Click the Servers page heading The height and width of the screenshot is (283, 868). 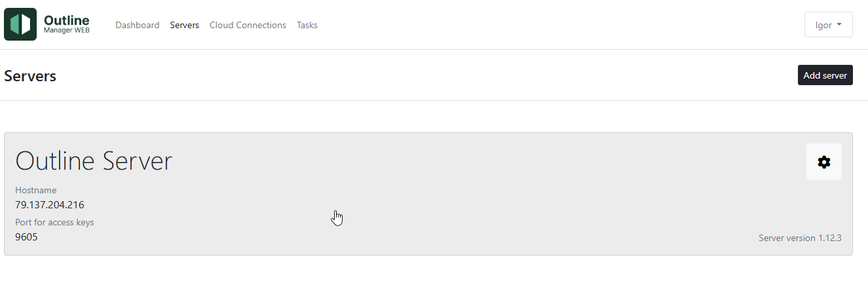pos(30,76)
